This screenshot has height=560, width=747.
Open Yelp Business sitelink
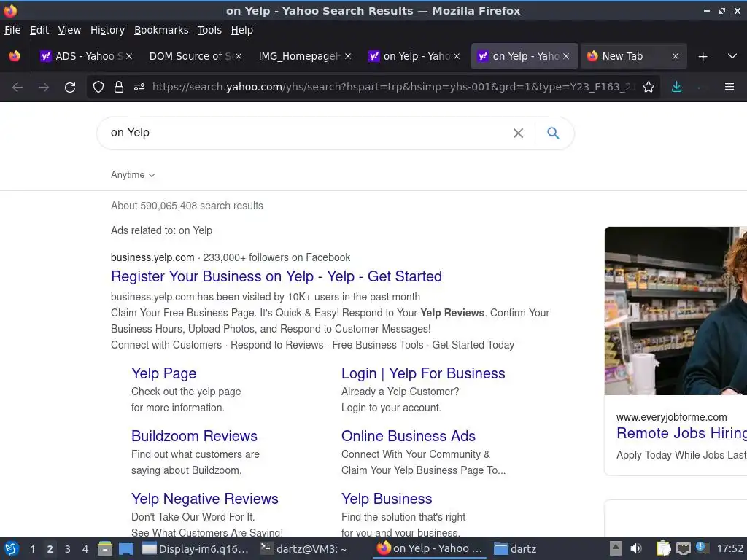coord(387,499)
